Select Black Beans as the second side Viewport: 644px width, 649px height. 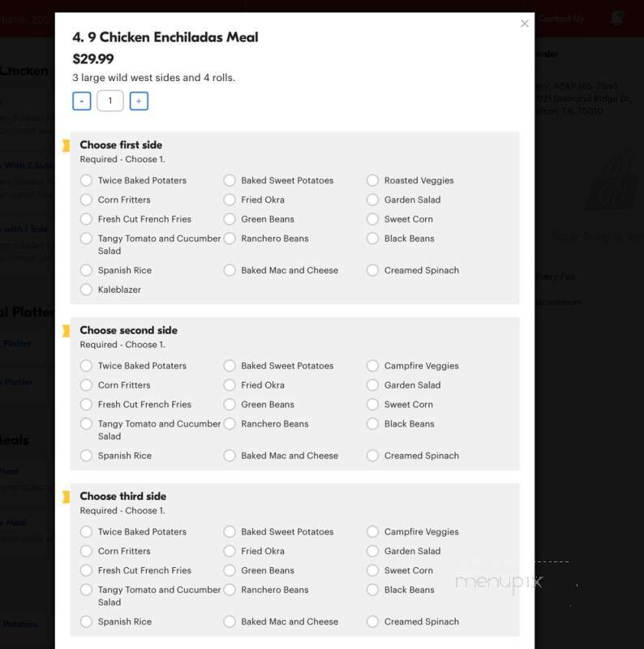coord(372,423)
